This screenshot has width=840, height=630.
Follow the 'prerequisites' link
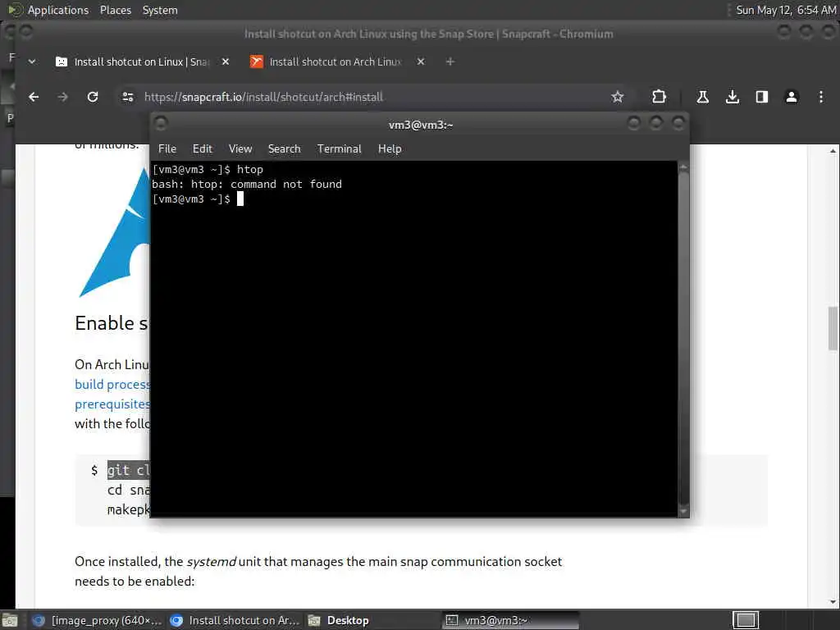(112, 404)
